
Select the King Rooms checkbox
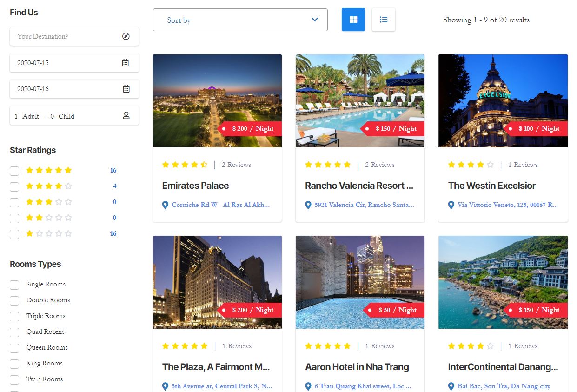point(14,364)
